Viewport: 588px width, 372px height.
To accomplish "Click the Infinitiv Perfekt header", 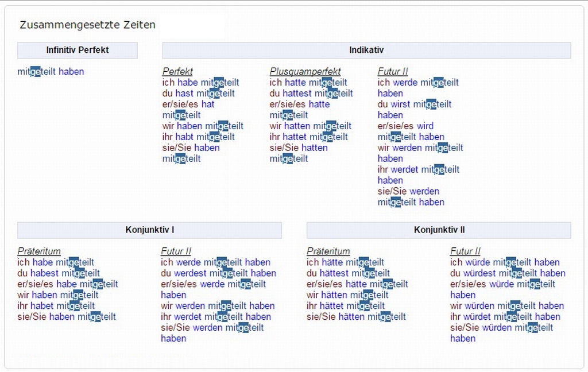I will 78,50.
